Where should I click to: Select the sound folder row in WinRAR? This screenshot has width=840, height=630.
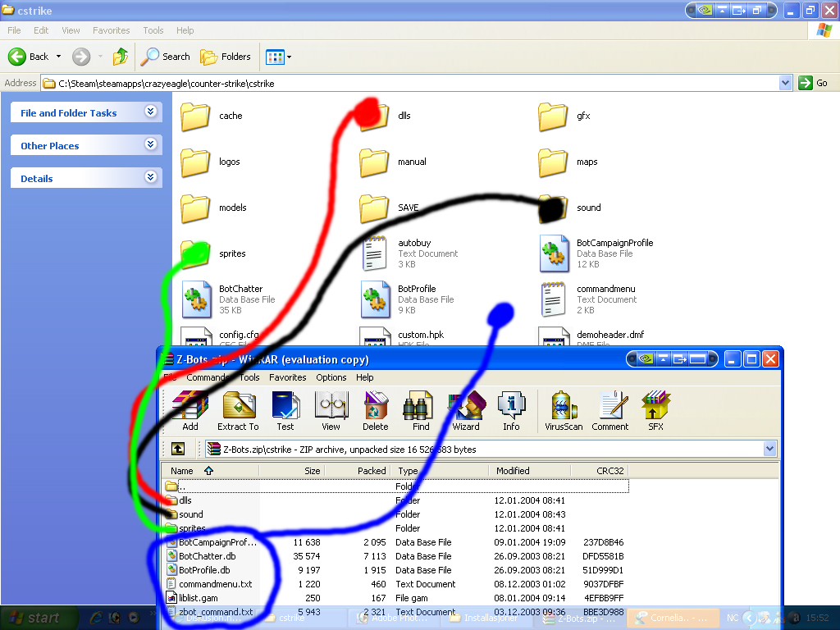coord(396,514)
